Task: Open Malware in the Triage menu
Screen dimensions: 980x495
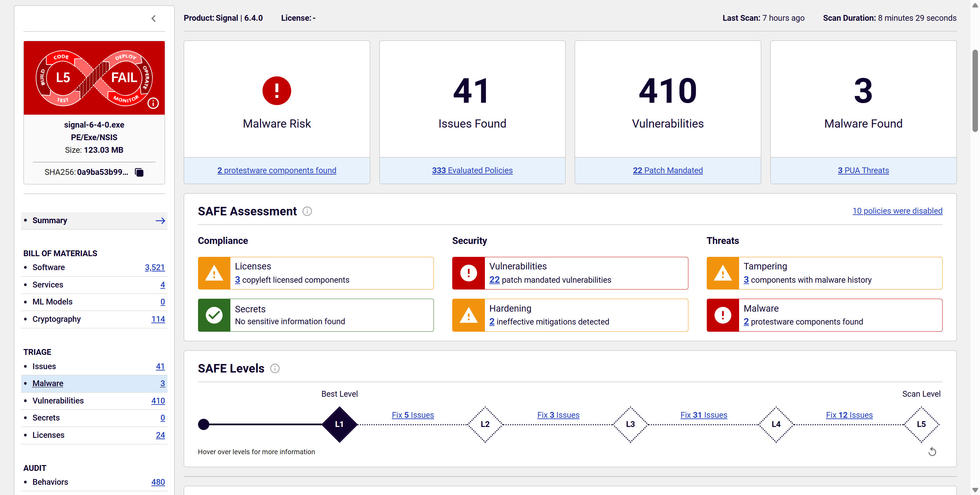Action: [48, 383]
